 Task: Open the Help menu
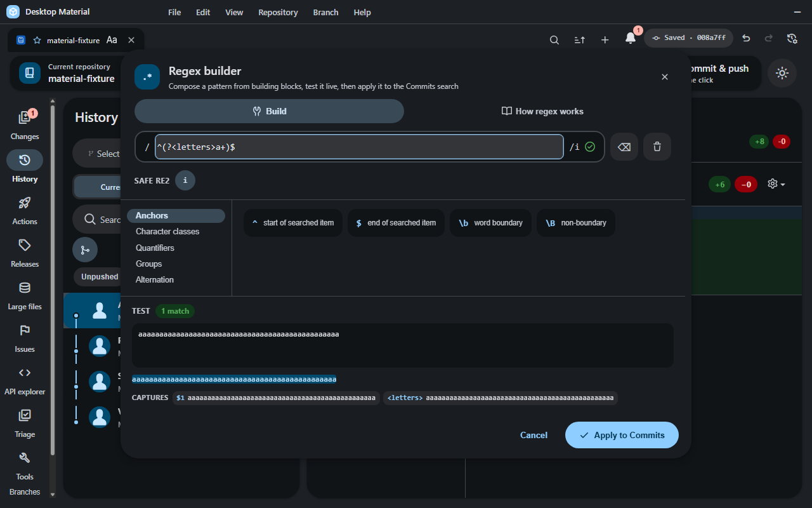click(x=362, y=12)
